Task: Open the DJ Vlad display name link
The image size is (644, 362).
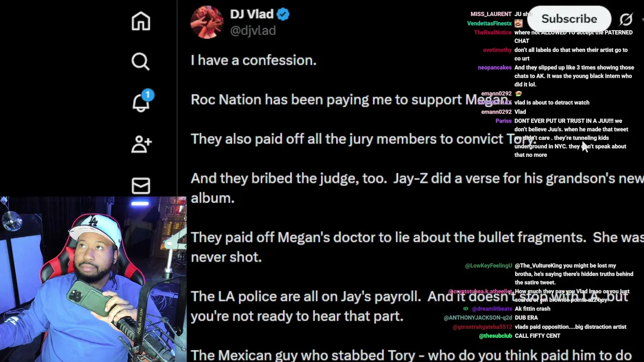Action: pos(252,14)
